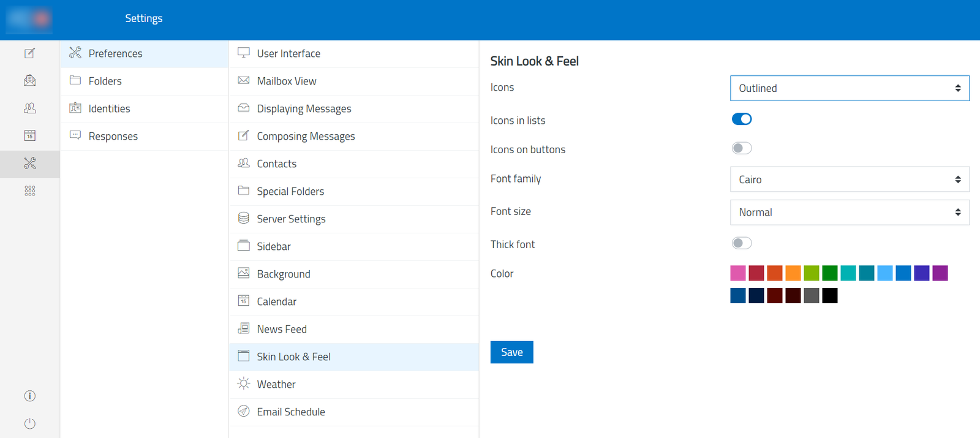This screenshot has width=980, height=438.
Task: Click the Identities card icon
Action: click(75, 108)
